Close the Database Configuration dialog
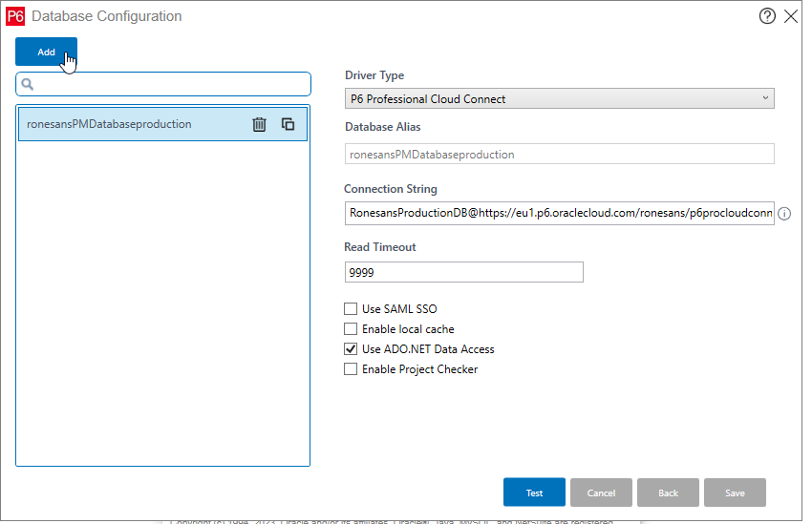 pyautogui.click(x=791, y=16)
